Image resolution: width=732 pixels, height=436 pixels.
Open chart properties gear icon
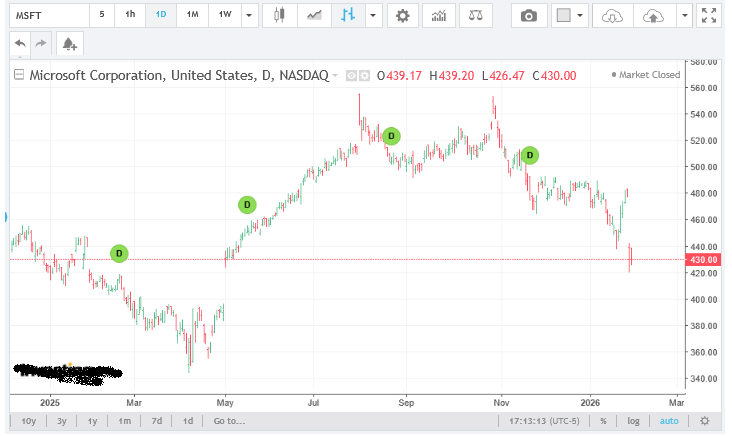402,16
